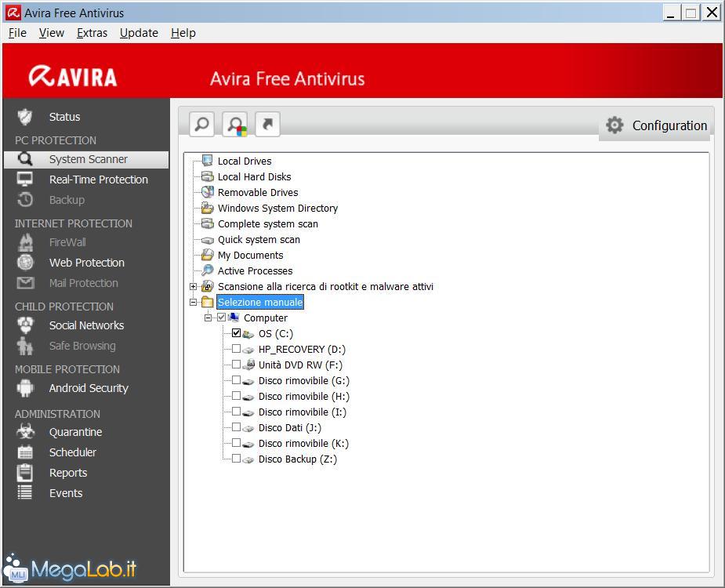
Task: Click the Status shield icon
Action: coord(25,117)
